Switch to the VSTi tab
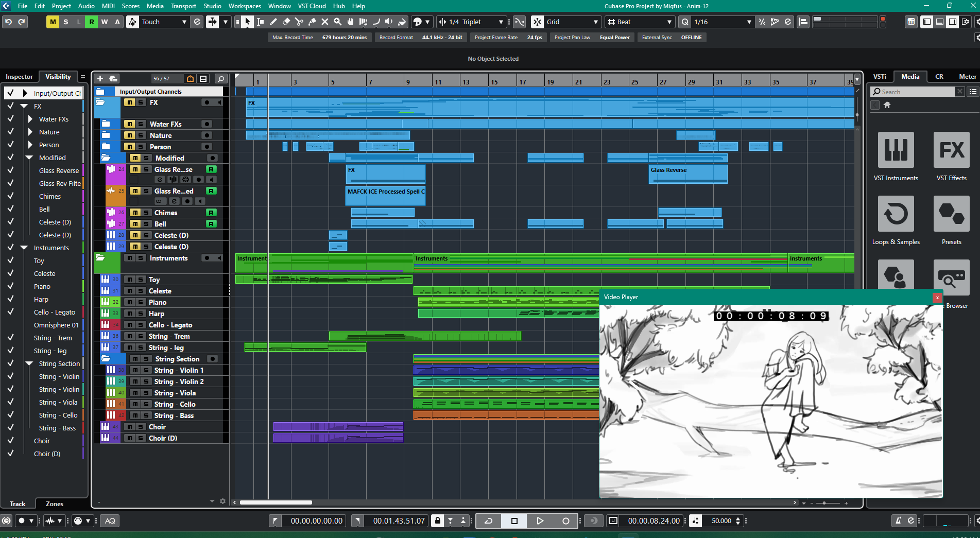 (880, 77)
